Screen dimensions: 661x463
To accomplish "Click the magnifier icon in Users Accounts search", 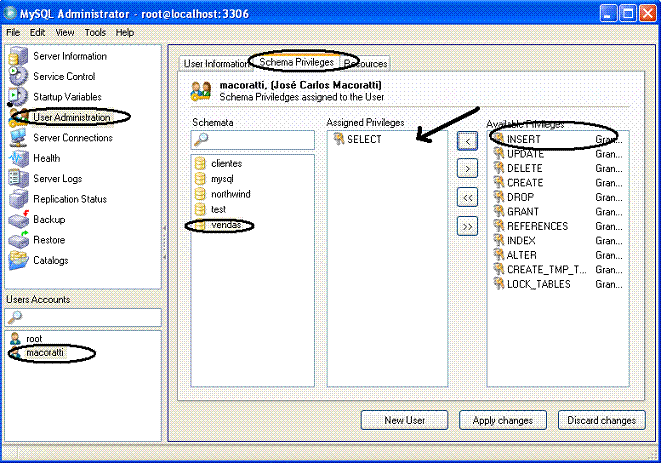I will [x=15, y=317].
